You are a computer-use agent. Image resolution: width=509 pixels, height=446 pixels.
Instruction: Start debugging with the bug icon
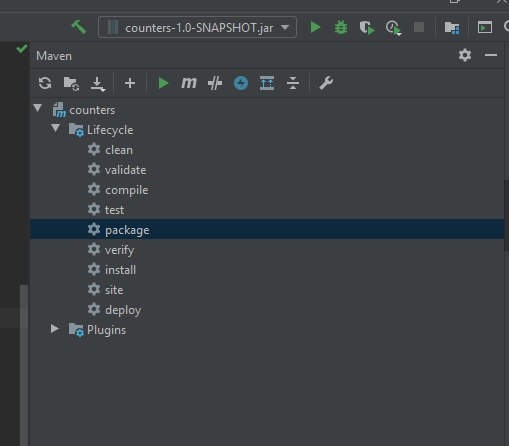pyautogui.click(x=341, y=27)
